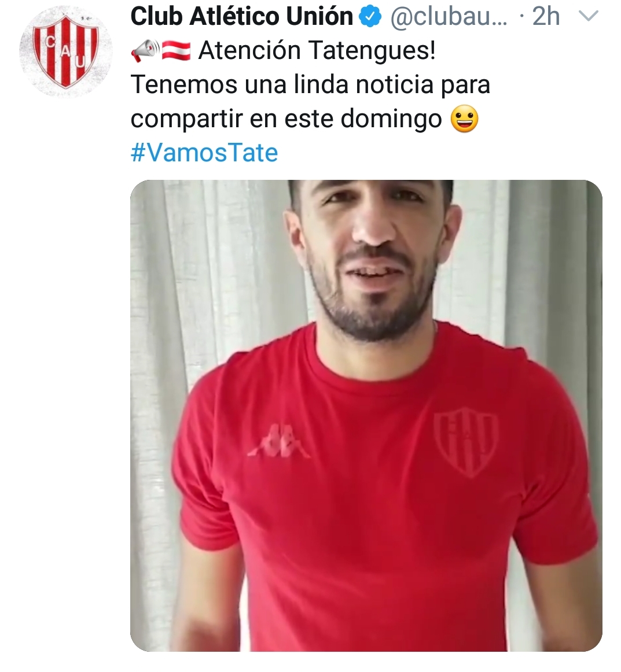Screen dimensions: 621x672
Task: Click the red-white striped flag emoji
Action: pos(177,51)
